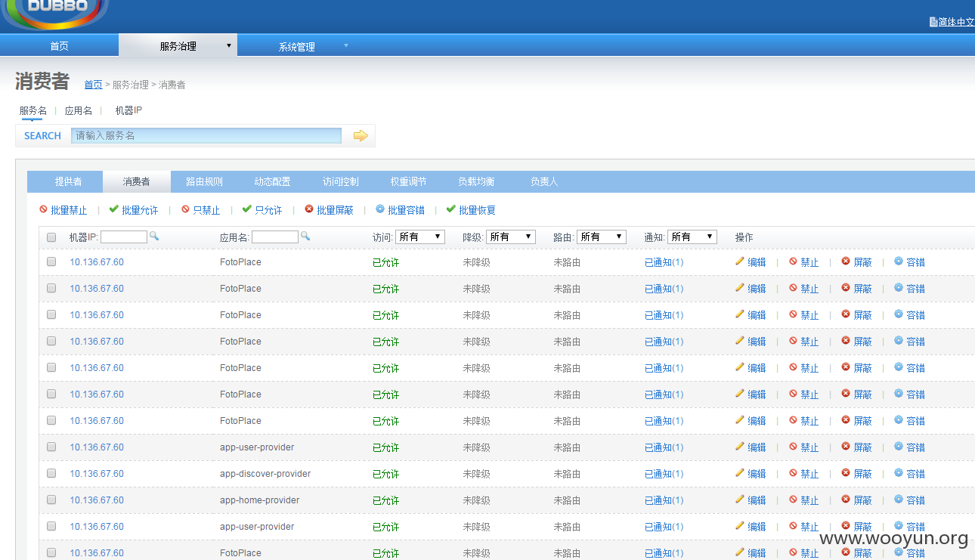Click 已允许 status in app-discover-provider row
The height and width of the screenshot is (560, 975).
385,474
